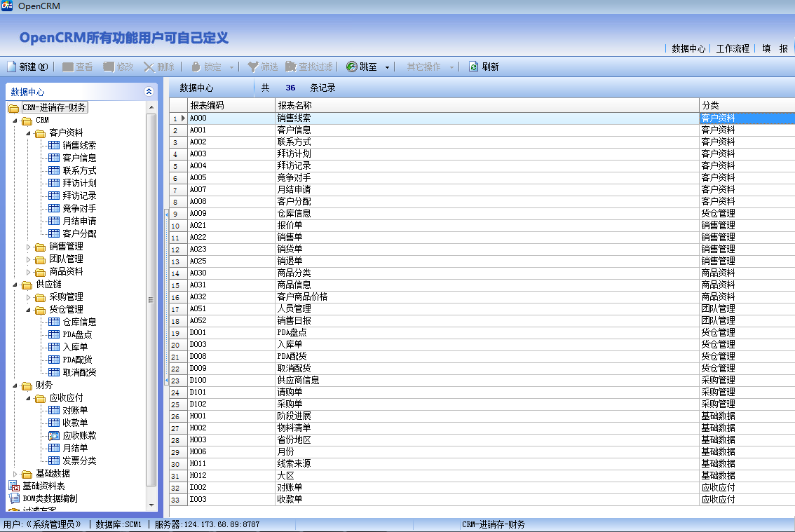The image size is (795, 532).
Task: Select the 客户商品价格 report name cell
Action: click(487, 297)
